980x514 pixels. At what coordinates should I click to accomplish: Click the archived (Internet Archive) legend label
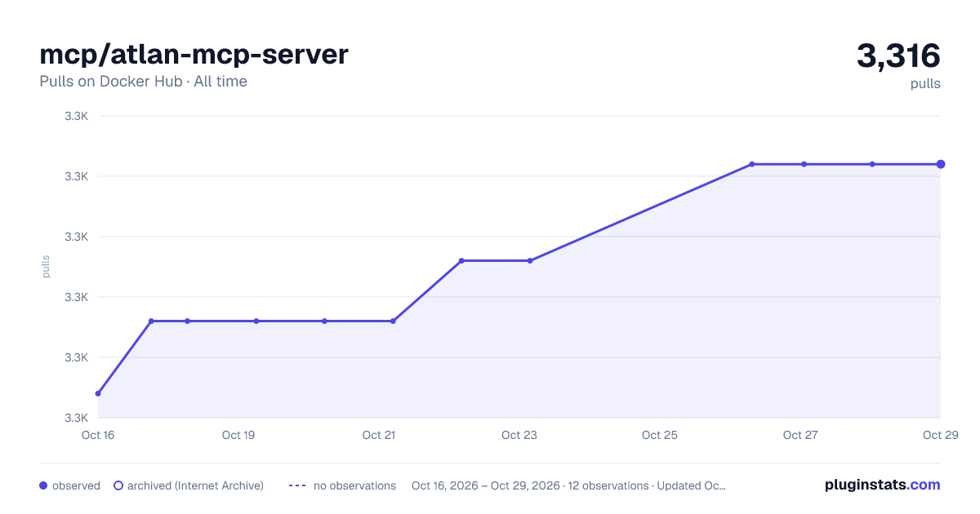click(x=195, y=485)
